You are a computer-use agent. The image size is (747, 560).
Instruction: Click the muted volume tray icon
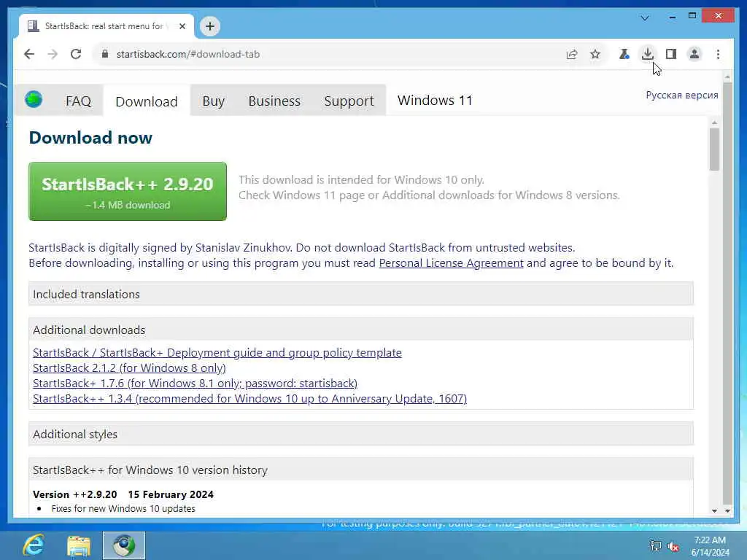pos(673,547)
